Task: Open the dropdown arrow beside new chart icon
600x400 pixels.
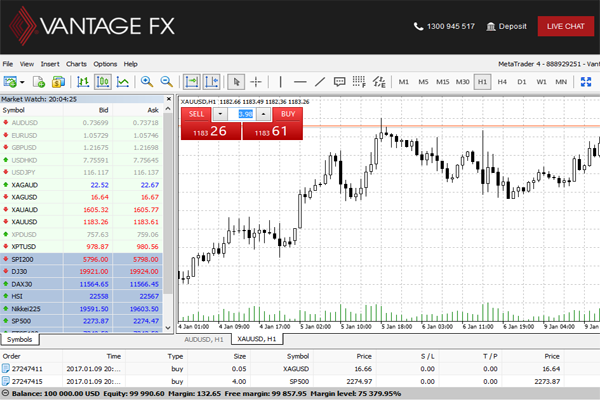Action: coord(22,82)
